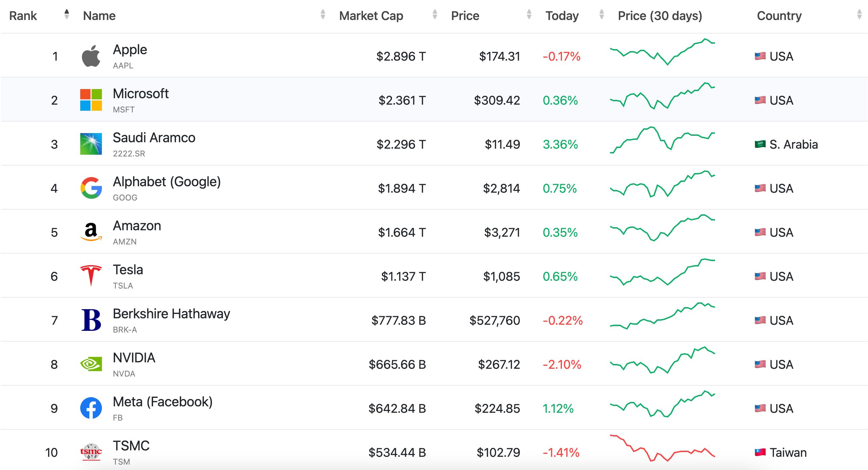Viewport: 868px width, 470px height.
Task: Click the USA flag in NVIDIA's row
Action: click(760, 364)
